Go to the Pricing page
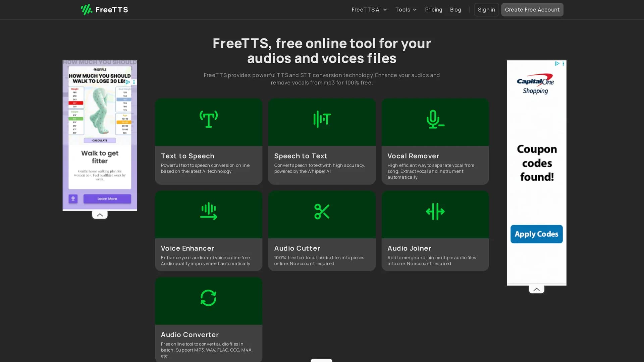Viewport: 644px width, 362px height. pyautogui.click(x=433, y=10)
